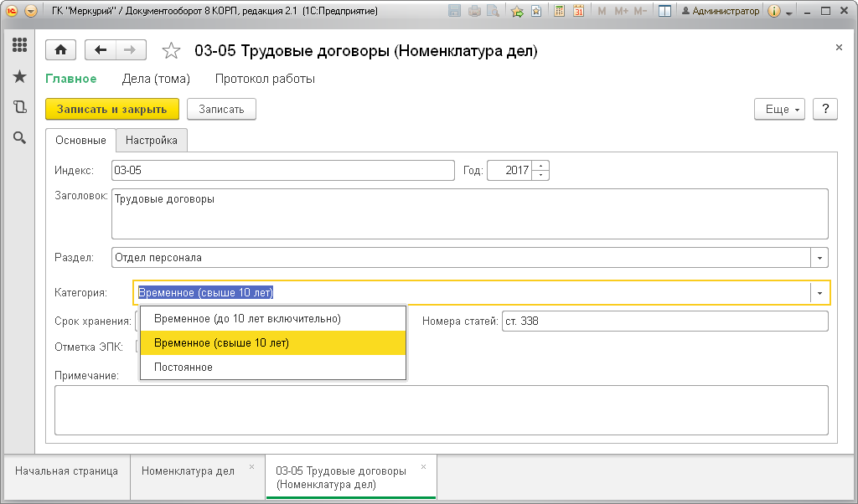Click the M- memory button in title bar
This screenshot has width=858, height=504.
pyautogui.click(x=640, y=11)
